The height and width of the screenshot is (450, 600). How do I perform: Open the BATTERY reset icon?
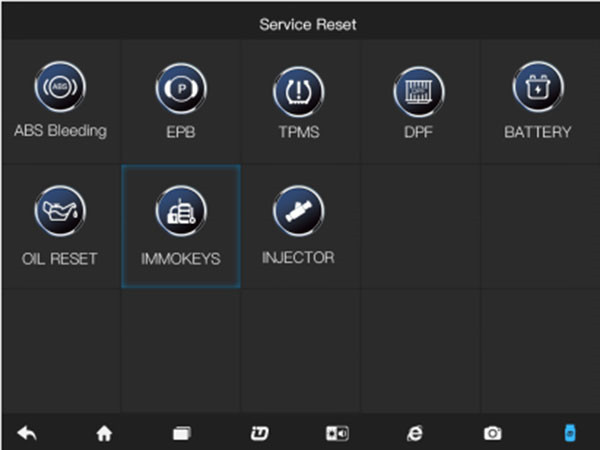[538, 87]
